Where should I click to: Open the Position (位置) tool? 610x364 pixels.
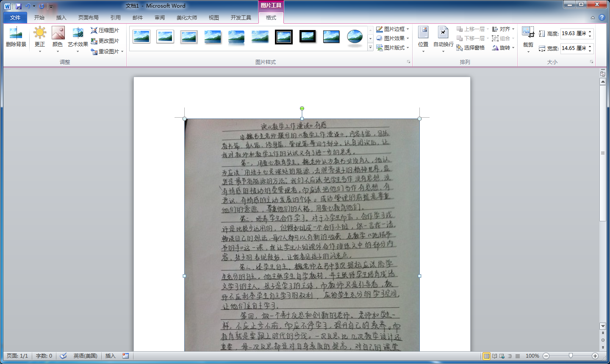(423, 39)
